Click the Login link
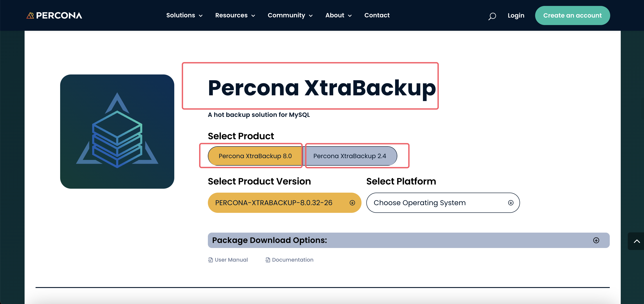 pos(516,16)
